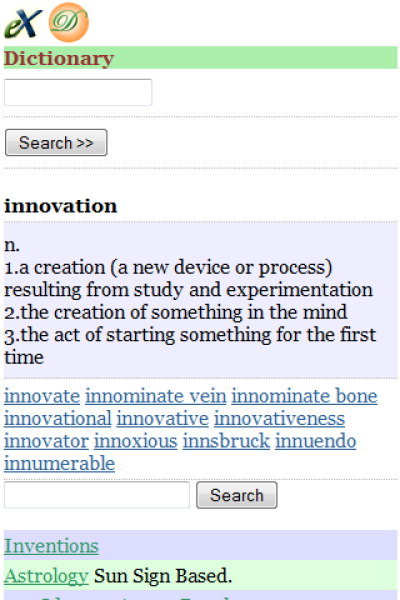
Task: Click the Search >> button
Action: tap(56, 143)
